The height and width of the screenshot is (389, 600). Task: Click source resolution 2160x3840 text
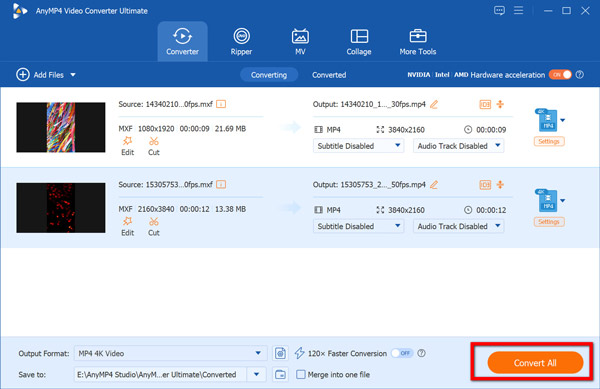(156, 209)
